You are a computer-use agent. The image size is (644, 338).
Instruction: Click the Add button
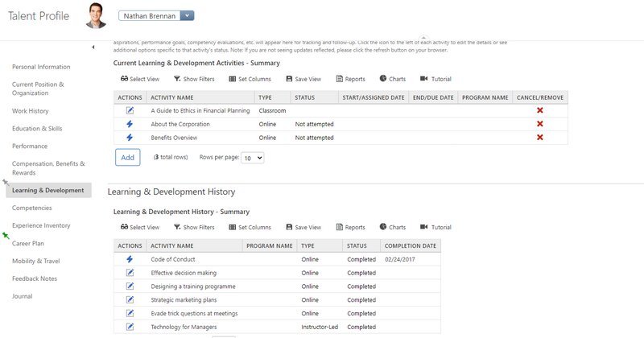pos(127,158)
